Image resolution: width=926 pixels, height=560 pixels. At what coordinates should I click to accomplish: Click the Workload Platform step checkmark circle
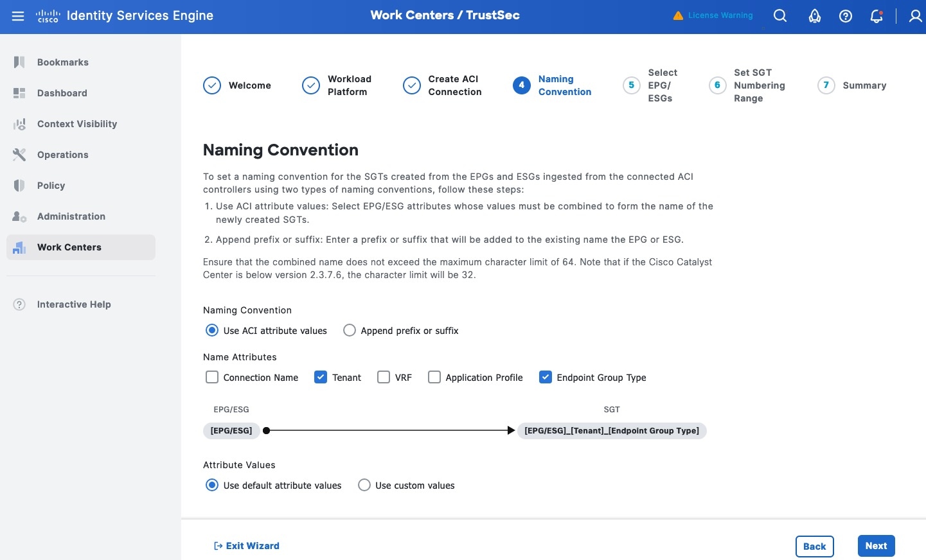pyautogui.click(x=311, y=85)
